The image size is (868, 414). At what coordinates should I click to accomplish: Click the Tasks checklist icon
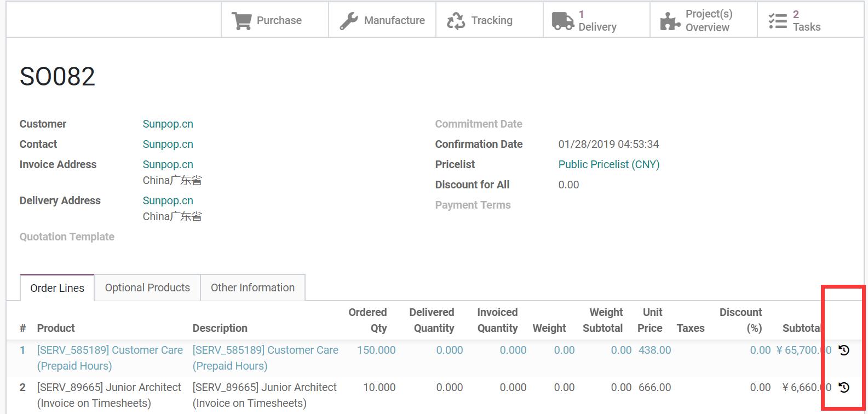click(x=777, y=21)
